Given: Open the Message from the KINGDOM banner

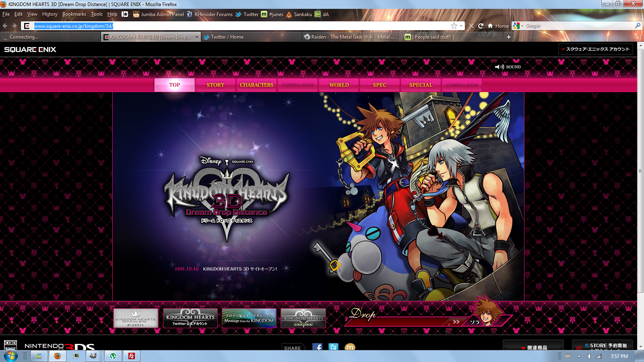Looking at the screenshot, I should [x=249, y=318].
